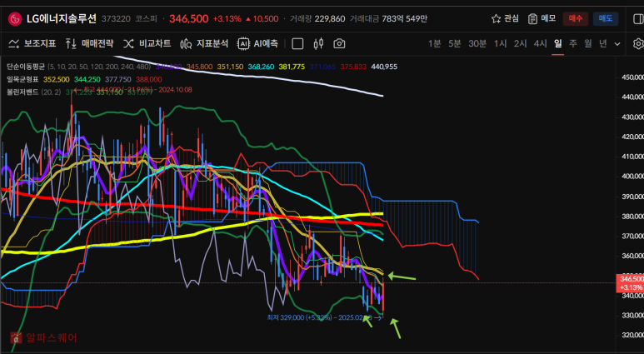
Task: Open chart settings gear icon
Action: coord(638,43)
